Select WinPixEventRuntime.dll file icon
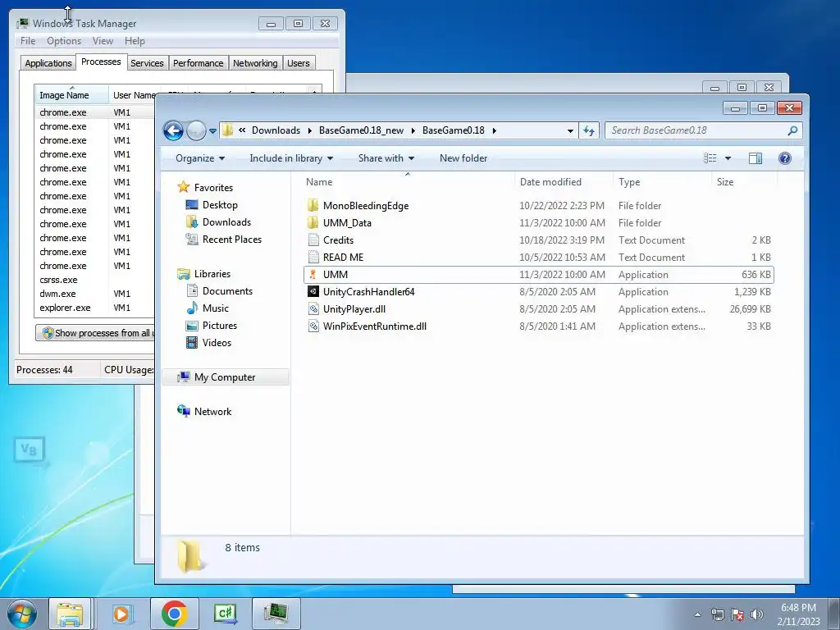 [x=313, y=326]
